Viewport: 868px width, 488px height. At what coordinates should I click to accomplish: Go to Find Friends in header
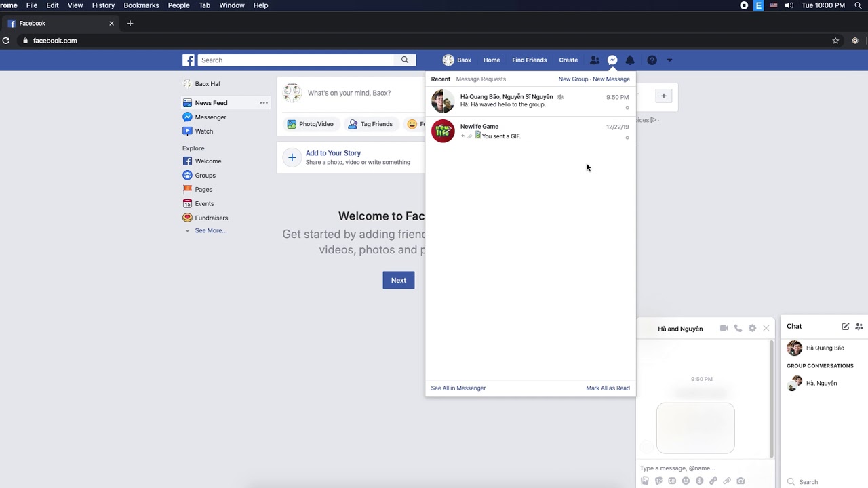tap(530, 60)
